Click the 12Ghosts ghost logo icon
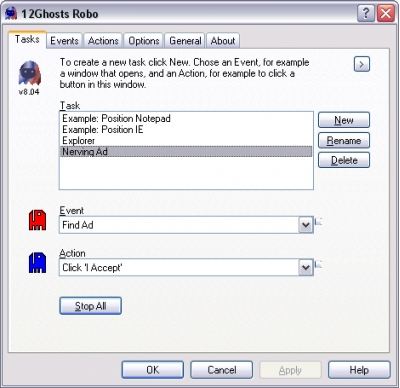 [x=30, y=73]
